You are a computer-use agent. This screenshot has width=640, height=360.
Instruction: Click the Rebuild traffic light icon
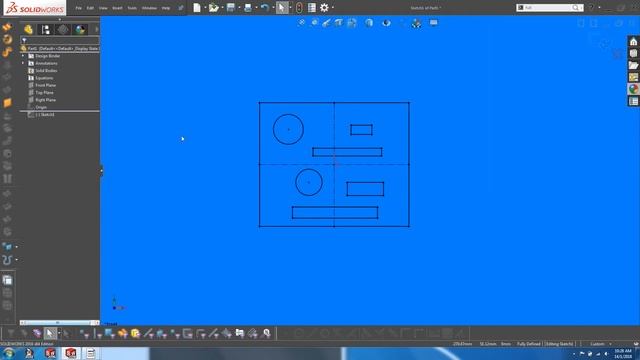coord(299,7)
